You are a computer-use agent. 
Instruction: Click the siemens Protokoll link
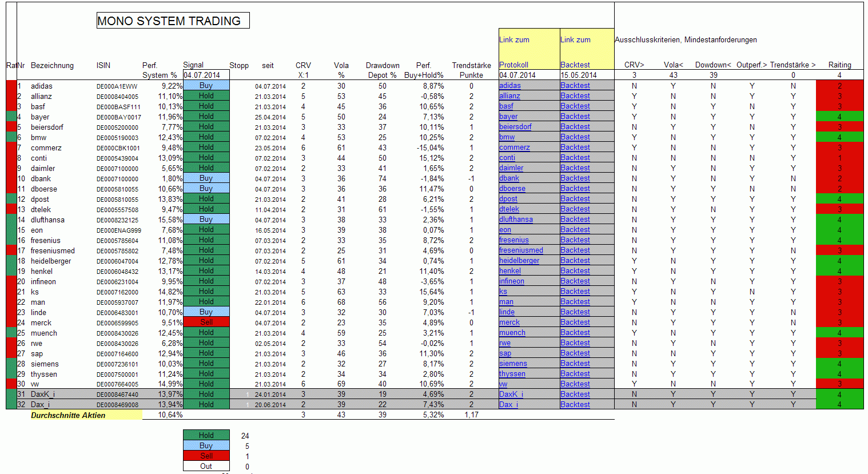(x=513, y=364)
